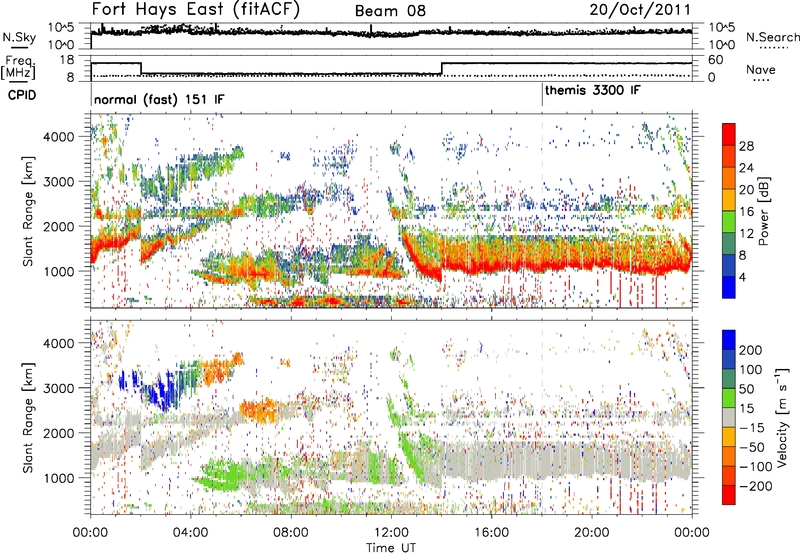Select the '-100' velocity color bar label
The image size is (800, 554).
755,467
